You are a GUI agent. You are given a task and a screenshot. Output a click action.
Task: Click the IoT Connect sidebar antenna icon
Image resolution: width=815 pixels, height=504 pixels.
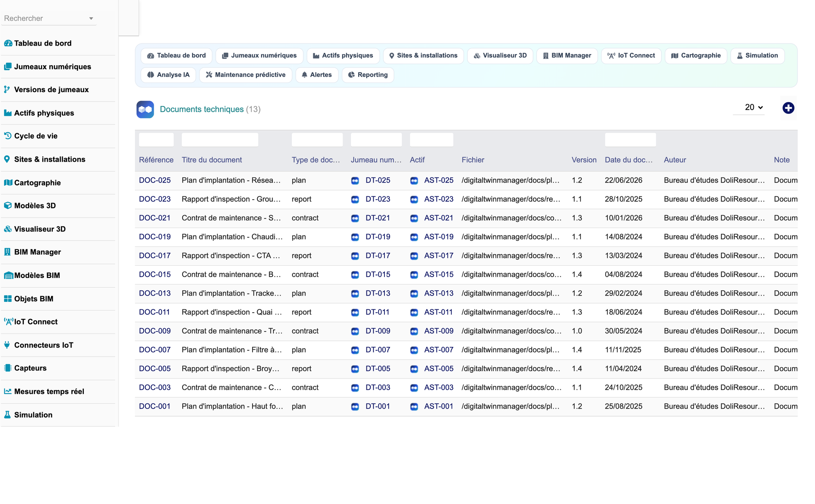click(x=8, y=322)
